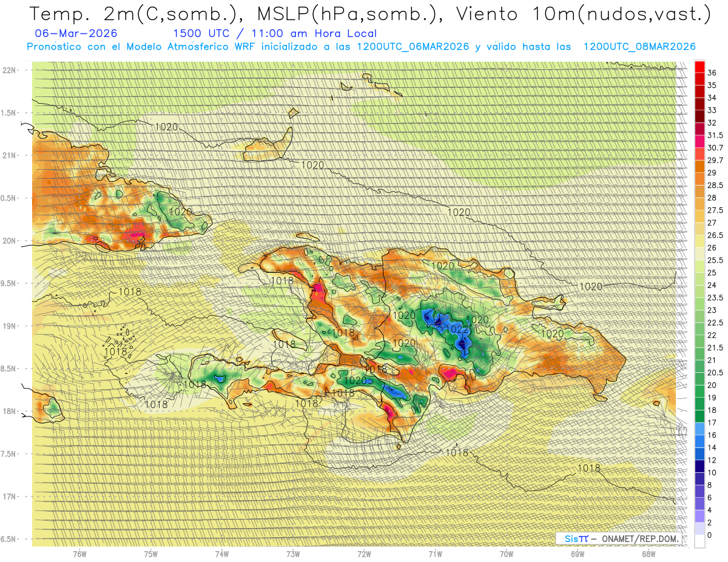Click the dark green swatch between 17 and 18
Screen dimensions: 728x562
coord(699,416)
